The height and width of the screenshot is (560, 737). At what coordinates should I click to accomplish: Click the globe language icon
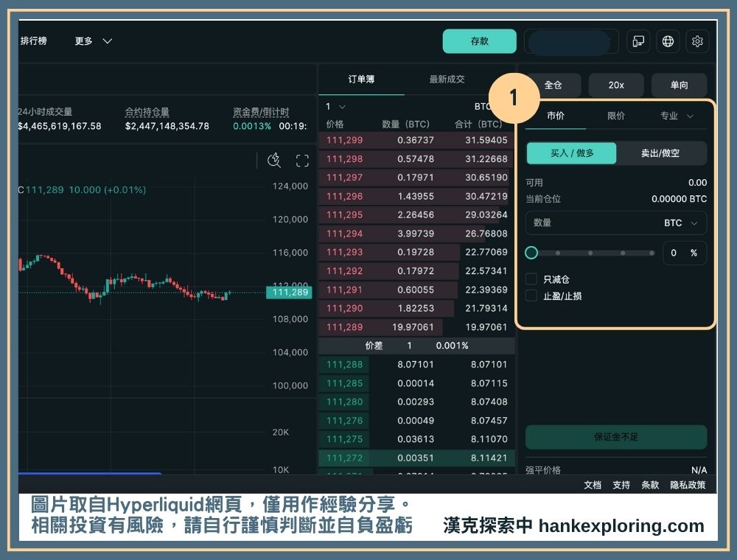coord(668,41)
